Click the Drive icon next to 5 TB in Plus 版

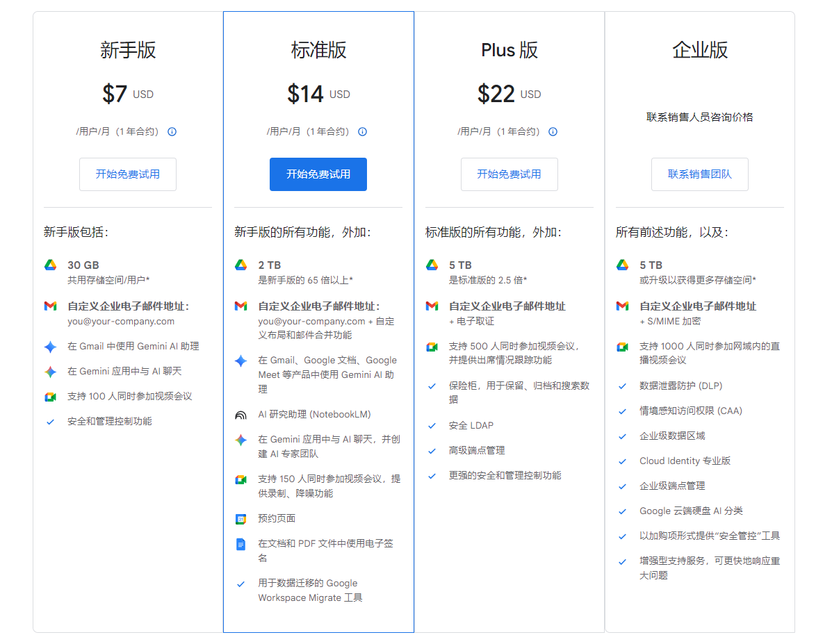pyautogui.click(x=433, y=265)
